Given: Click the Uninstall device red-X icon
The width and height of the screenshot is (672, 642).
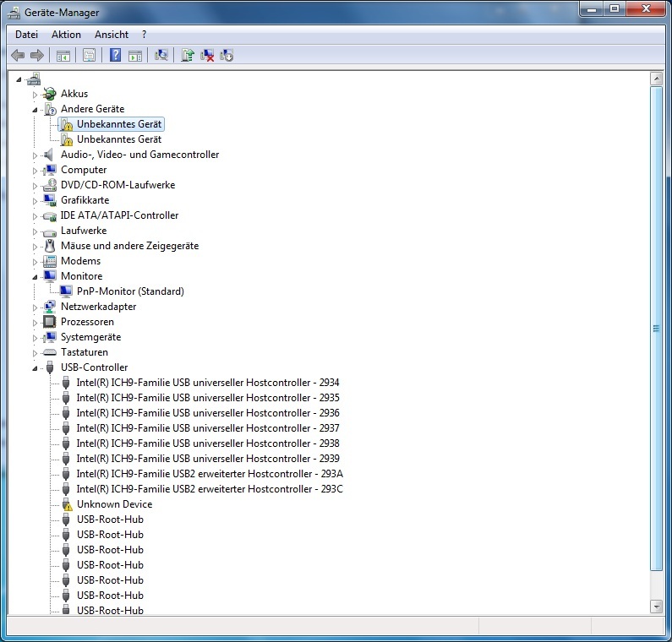Looking at the screenshot, I should coord(207,55).
